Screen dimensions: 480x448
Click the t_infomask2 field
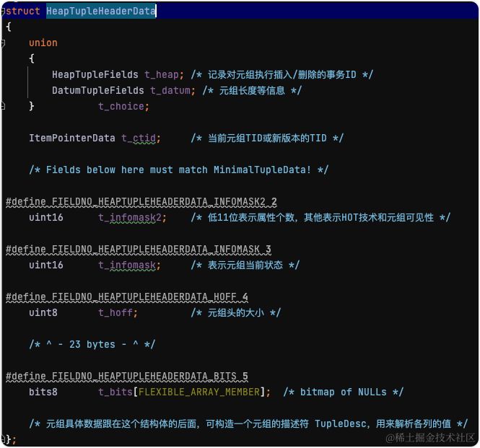[x=129, y=218]
